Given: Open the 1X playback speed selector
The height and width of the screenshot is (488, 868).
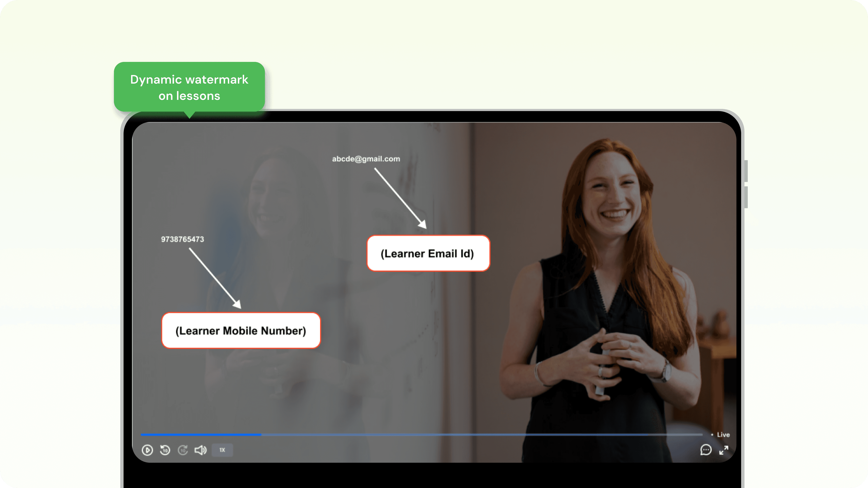Looking at the screenshot, I should [222, 450].
